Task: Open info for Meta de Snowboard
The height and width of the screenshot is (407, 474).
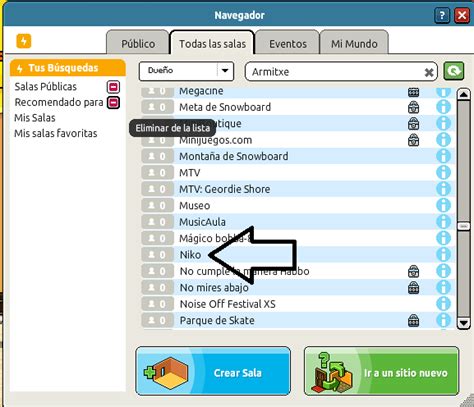Action: pyautogui.click(x=443, y=107)
